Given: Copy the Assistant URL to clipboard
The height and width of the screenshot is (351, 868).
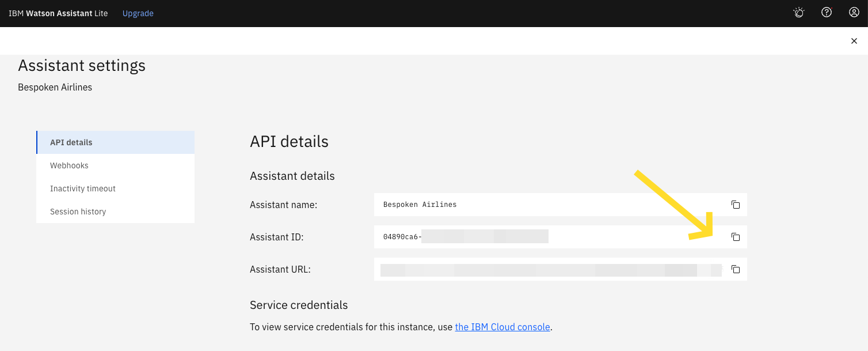Looking at the screenshot, I should coord(735,269).
